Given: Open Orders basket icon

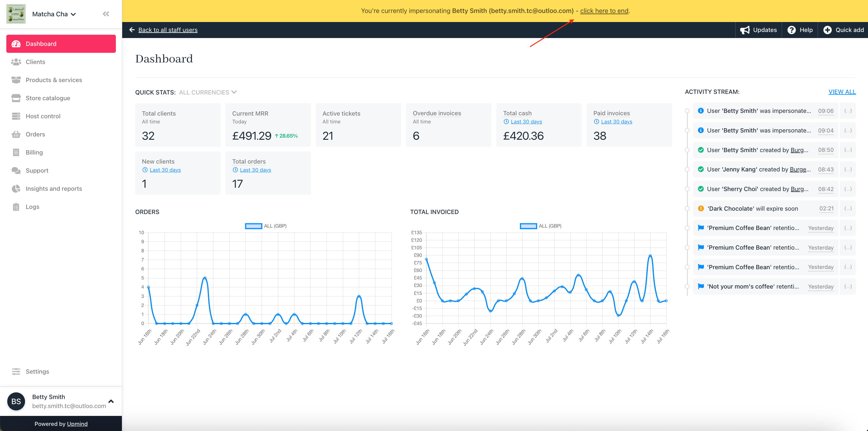Looking at the screenshot, I should pyautogui.click(x=16, y=134).
